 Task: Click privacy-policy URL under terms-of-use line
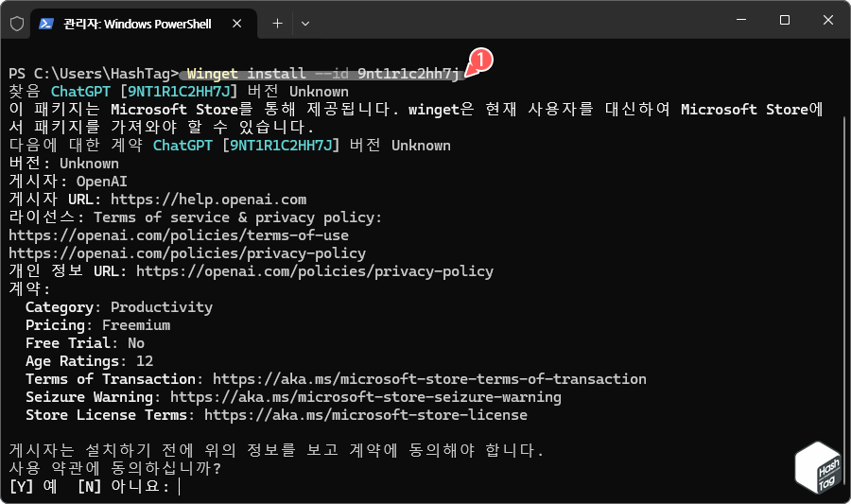pyautogui.click(x=187, y=252)
